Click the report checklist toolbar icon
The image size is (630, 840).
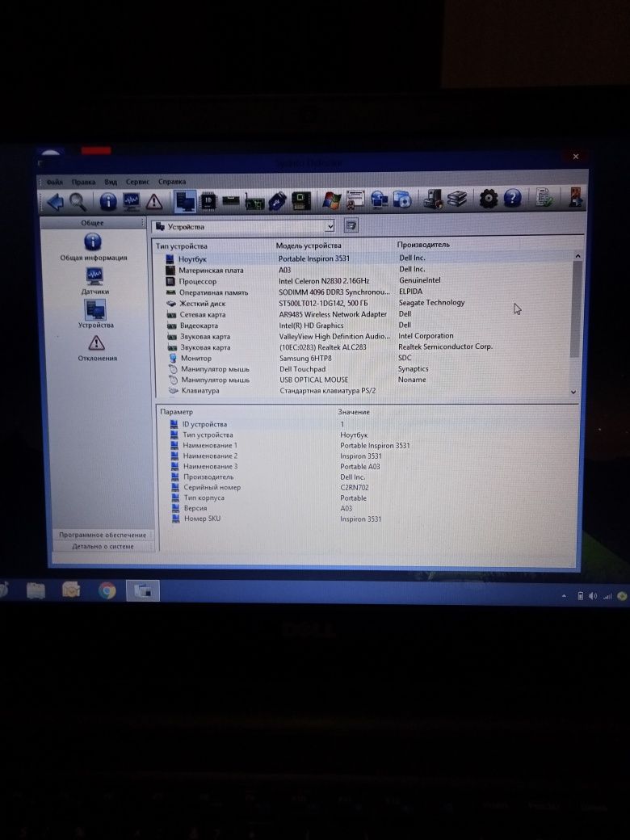[544, 198]
